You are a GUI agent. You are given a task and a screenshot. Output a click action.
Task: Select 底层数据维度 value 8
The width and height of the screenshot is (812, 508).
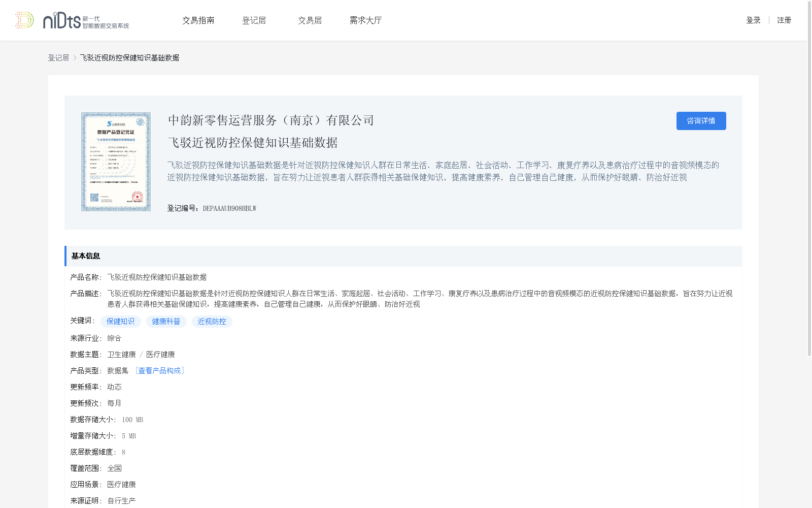click(123, 452)
